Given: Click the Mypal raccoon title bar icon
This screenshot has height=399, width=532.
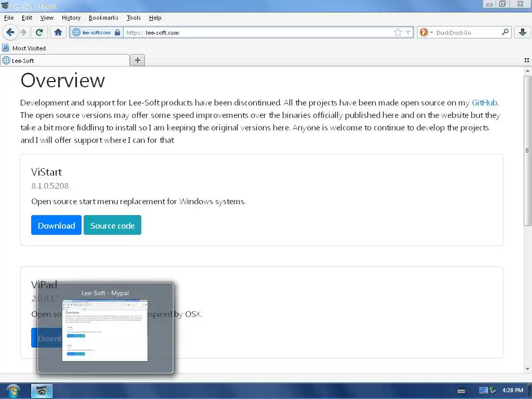Looking at the screenshot, I should pos(5,5).
